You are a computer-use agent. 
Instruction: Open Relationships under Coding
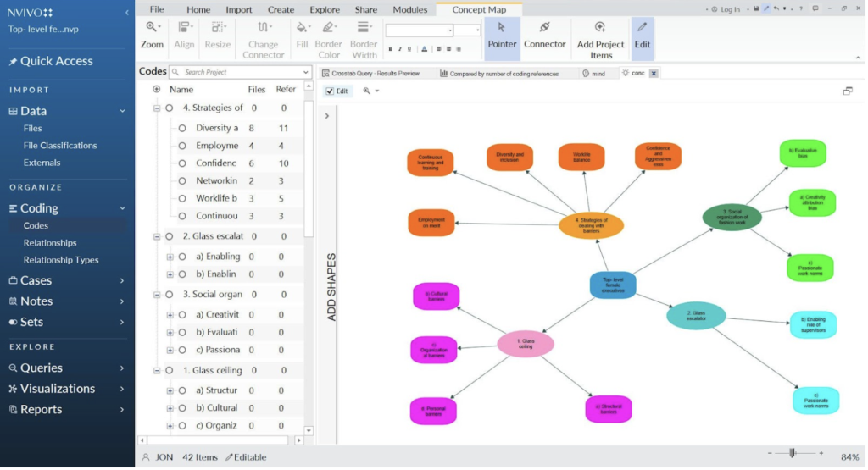tap(50, 243)
